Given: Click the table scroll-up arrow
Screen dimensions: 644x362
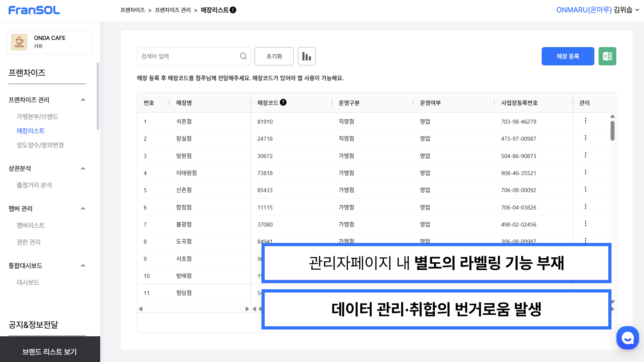Looking at the screenshot, I should tap(612, 116).
